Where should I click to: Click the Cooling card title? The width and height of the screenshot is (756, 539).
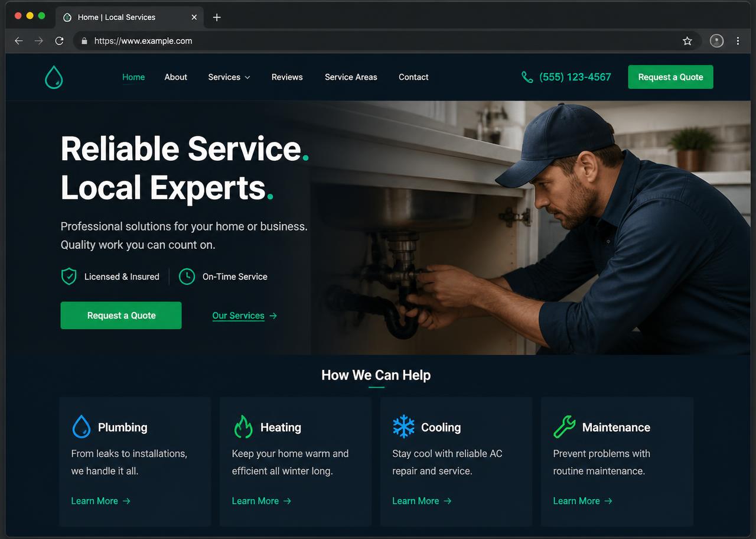click(441, 427)
